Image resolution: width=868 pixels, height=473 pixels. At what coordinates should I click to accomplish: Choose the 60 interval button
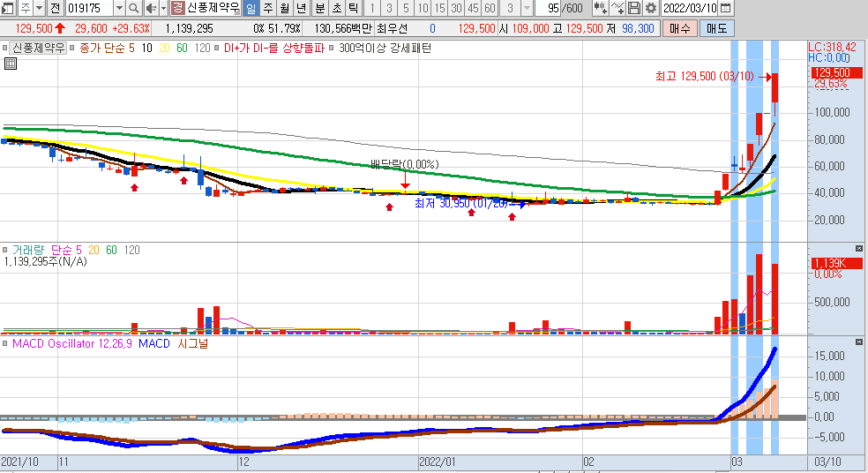coord(490,8)
